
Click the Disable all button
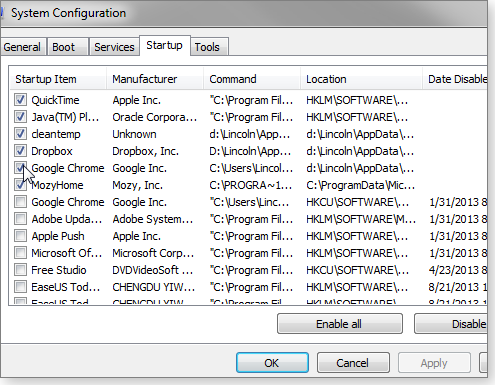(451, 324)
